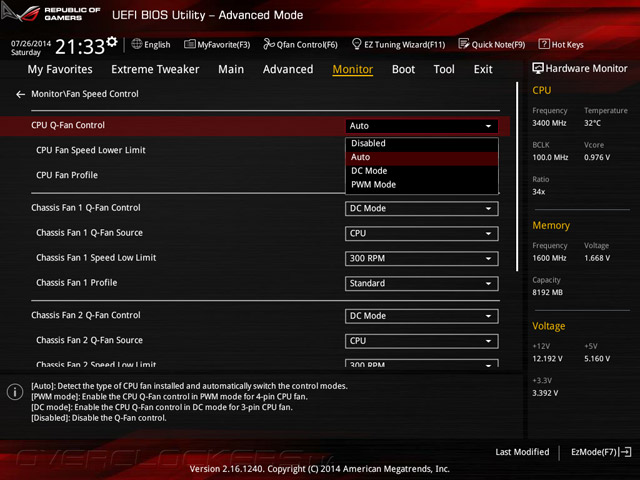This screenshot has height=480, width=640.
Task: Open Chassis Fan 2 Speed Low Limit dropdown
Action: click(x=422, y=363)
